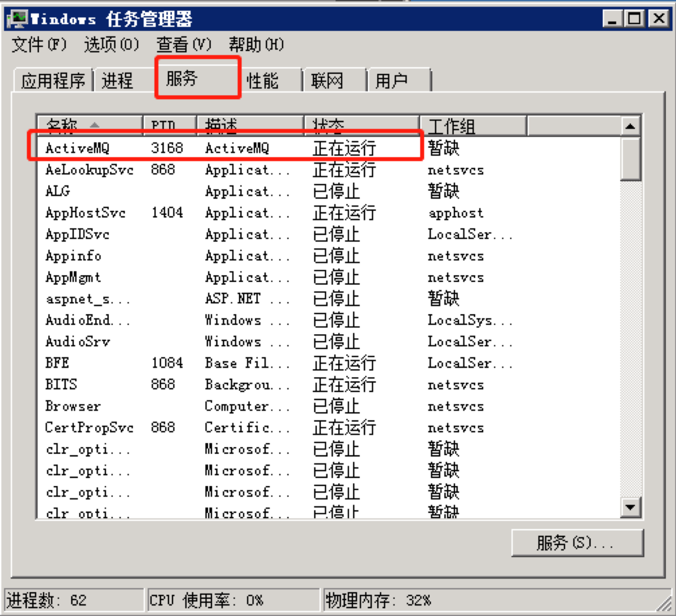
Task: Click the 服务(S)... button
Action: coord(578,543)
